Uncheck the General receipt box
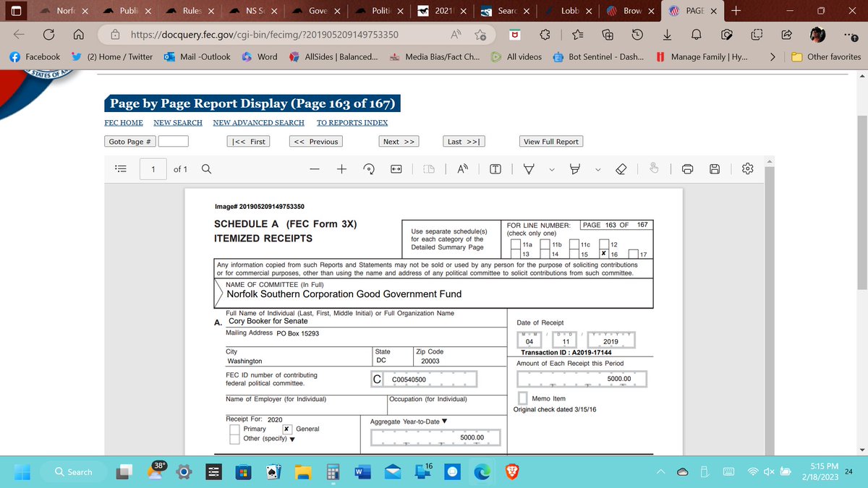This screenshot has height=488, width=868. pyautogui.click(x=287, y=429)
